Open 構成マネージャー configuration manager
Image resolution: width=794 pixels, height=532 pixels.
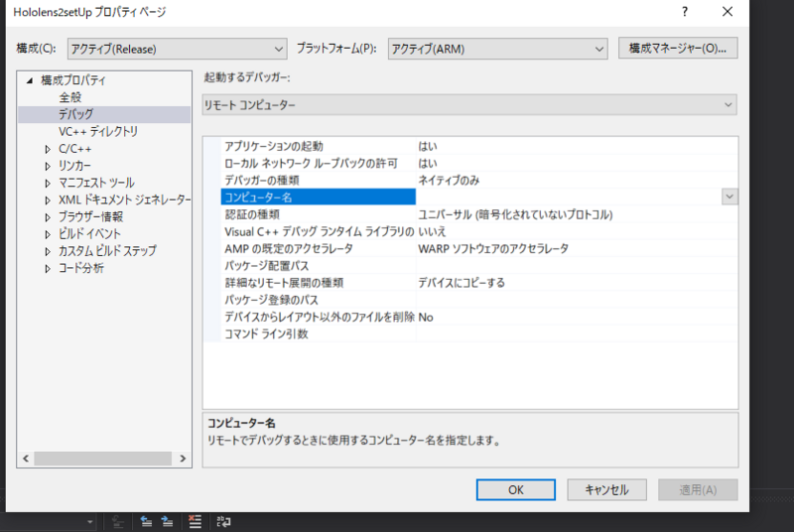tap(678, 48)
